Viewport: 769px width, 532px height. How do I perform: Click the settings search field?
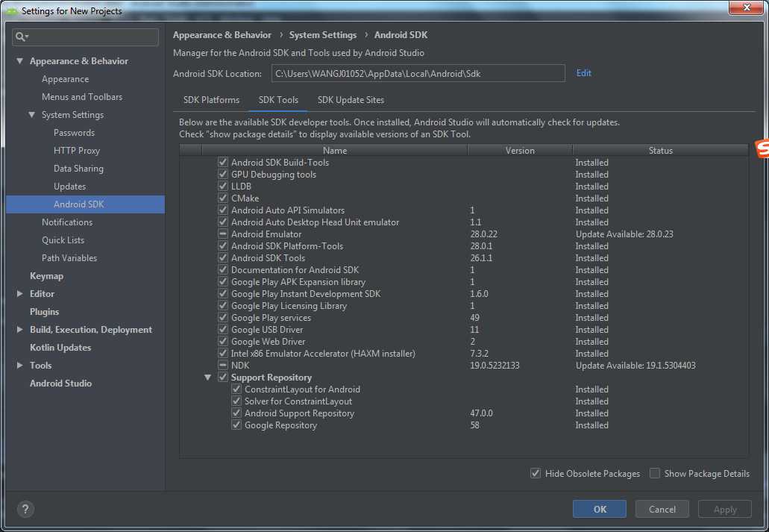[85, 37]
